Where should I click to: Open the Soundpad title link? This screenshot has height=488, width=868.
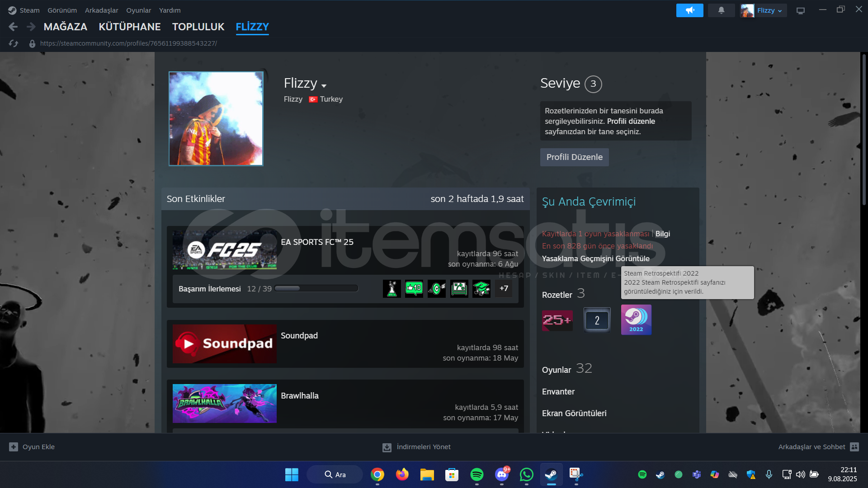[x=299, y=336]
